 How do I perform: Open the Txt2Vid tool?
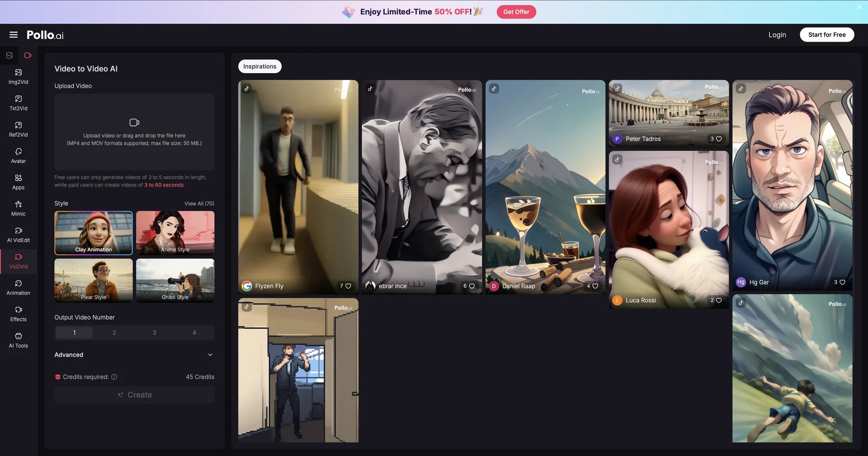tap(19, 103)
